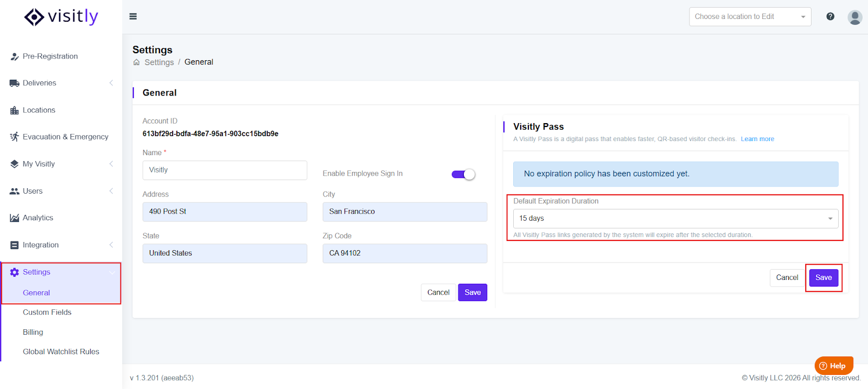Click the Name input field
Screen dimensions: 868x389
225,170
